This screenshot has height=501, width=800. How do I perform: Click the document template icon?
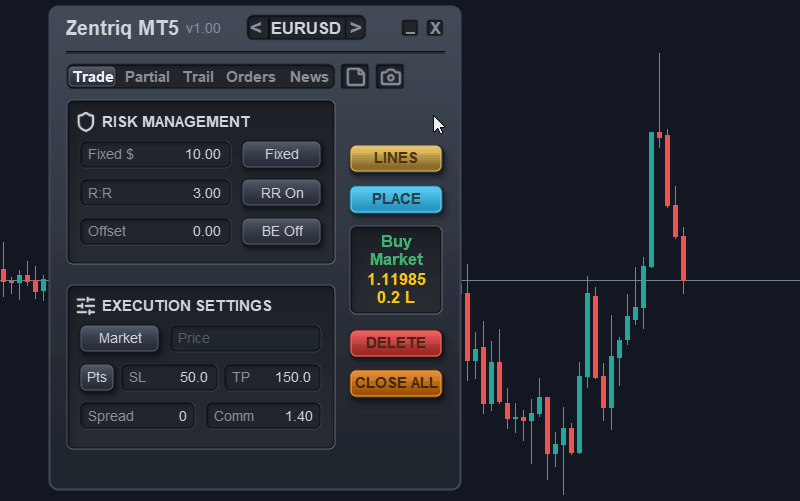coord(355,77)
